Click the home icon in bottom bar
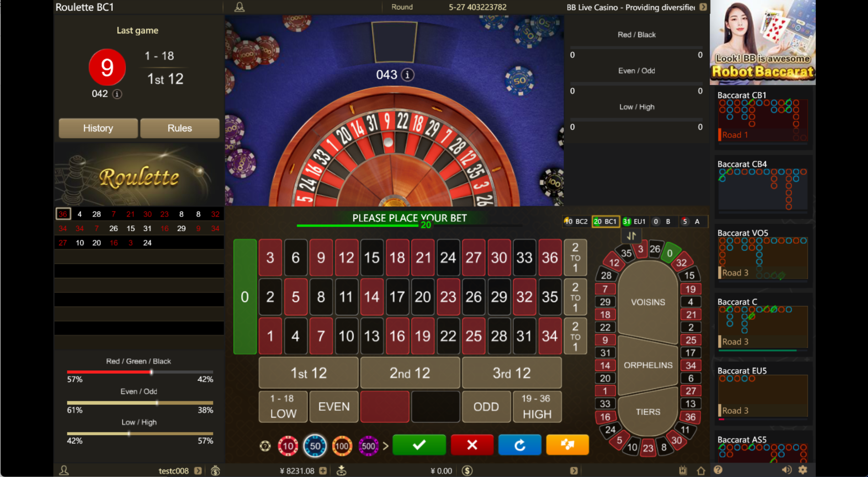 tap(701, 471)
